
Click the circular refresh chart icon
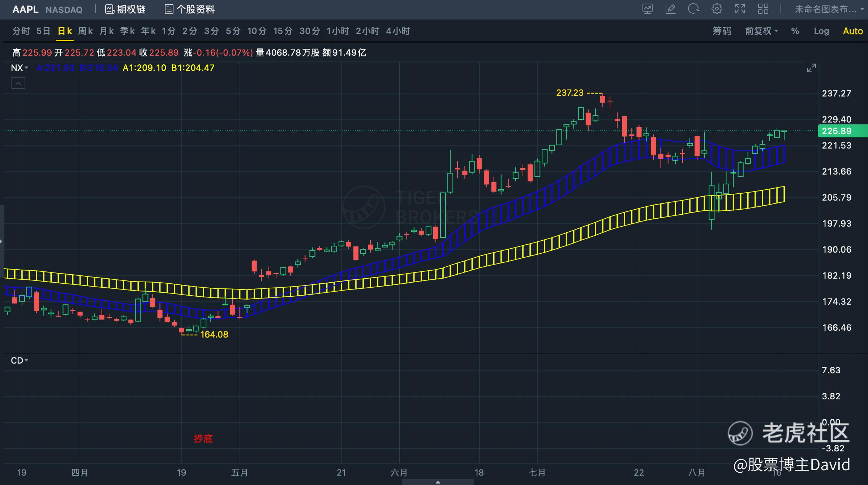tap(693, 9)
